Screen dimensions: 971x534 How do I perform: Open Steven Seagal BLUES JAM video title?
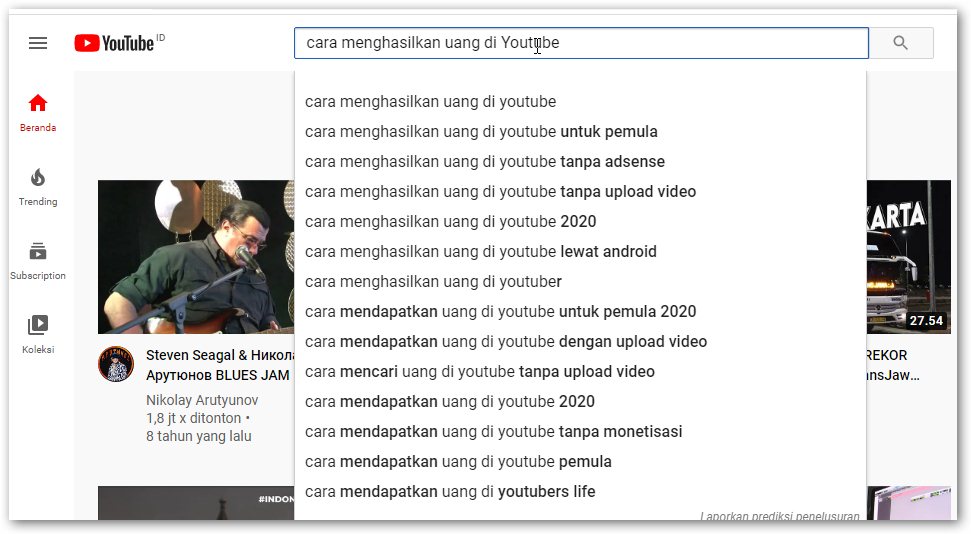pyautogui.click(x=220, y=365)
